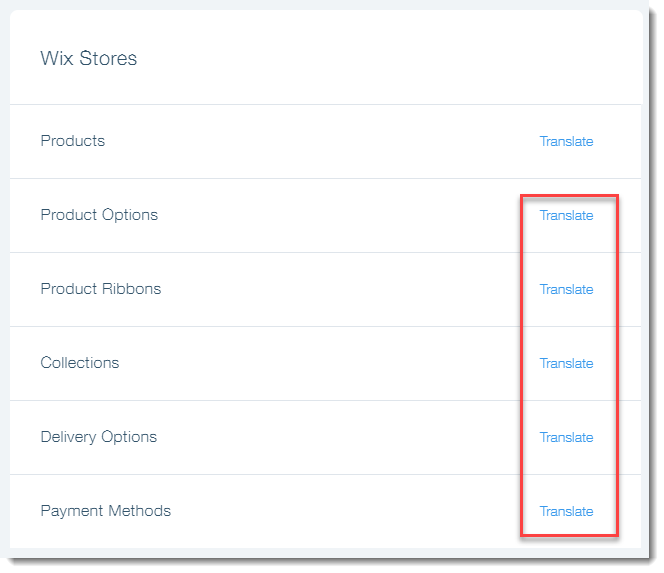The image size is (664, 573).
Task: Select the Products label text
Action: tap(72, 141)
